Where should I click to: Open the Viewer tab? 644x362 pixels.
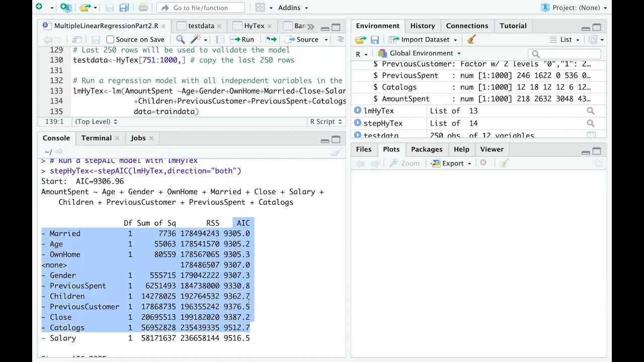pos(492,149)
